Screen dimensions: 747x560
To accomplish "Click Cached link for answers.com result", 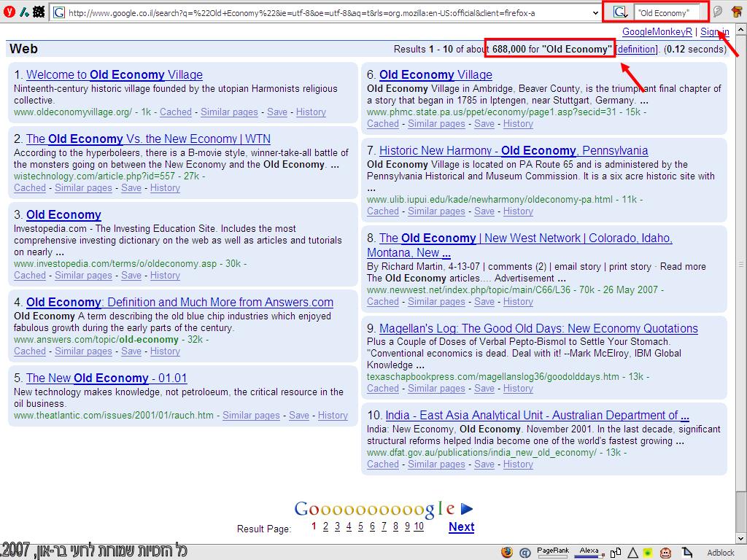I will (29, 351).
